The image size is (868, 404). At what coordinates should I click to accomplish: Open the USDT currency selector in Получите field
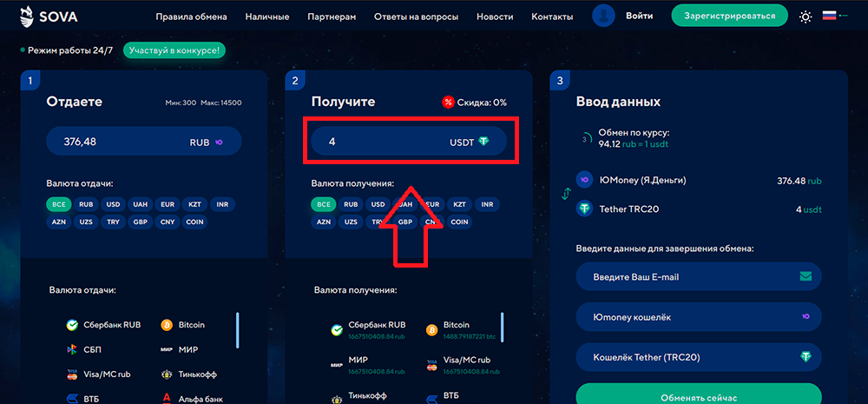470,142
